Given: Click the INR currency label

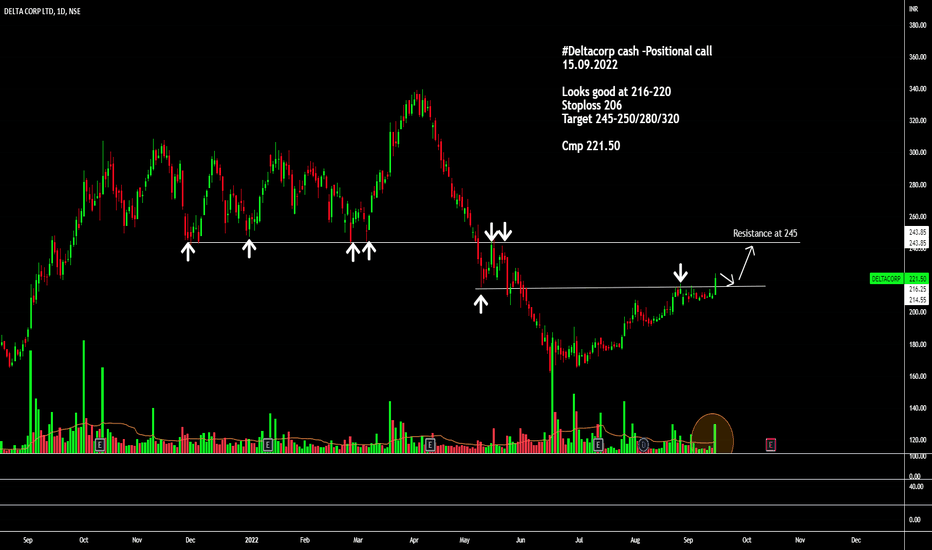Looking at the screenshot, I should (x=914, y=10).
